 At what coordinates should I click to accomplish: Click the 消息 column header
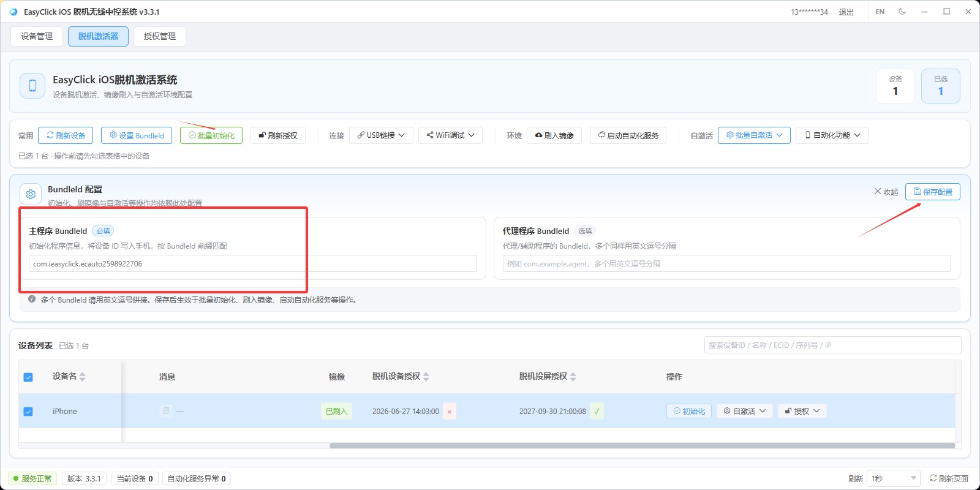(167, 377)
